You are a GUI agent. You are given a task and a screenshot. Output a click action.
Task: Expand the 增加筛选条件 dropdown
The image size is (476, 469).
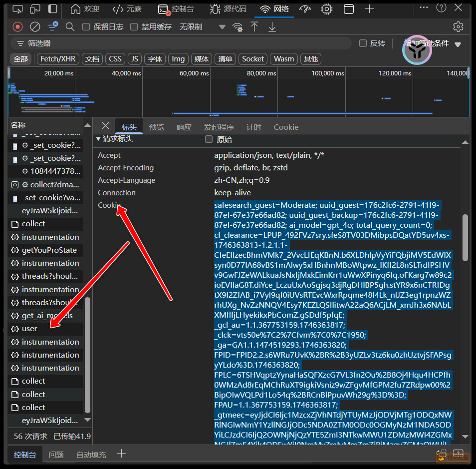(457, 44)
